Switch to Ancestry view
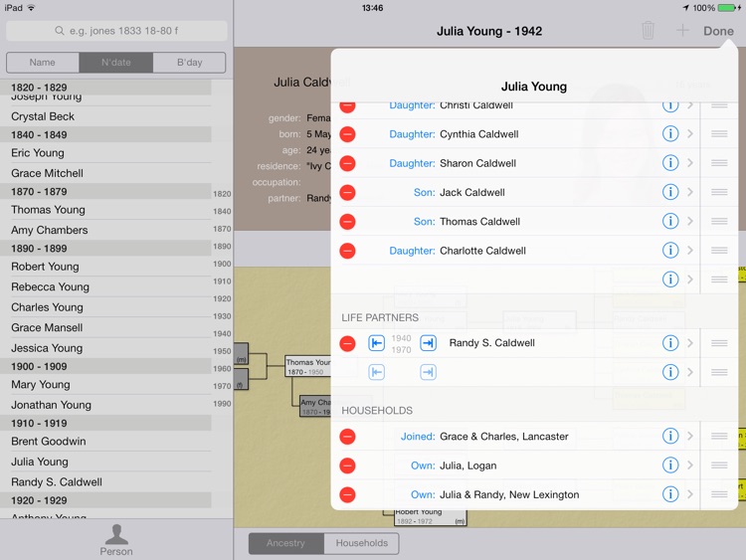746x560 pixels. tap(285, 543)
